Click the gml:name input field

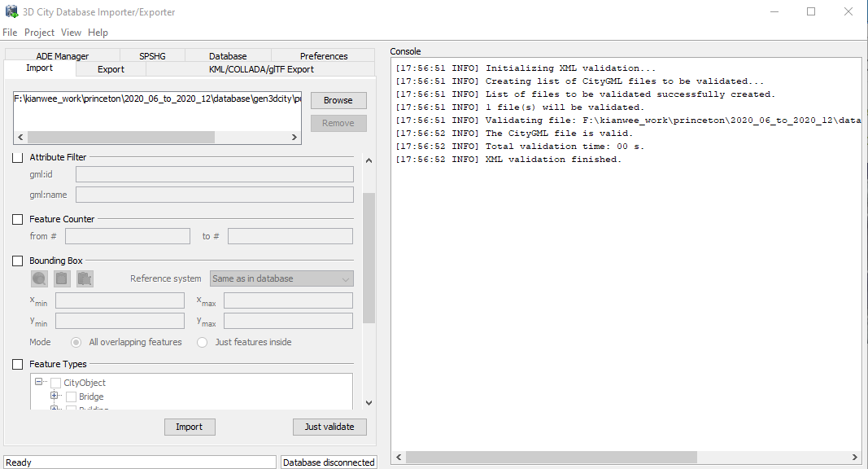(x=215, y=195)
